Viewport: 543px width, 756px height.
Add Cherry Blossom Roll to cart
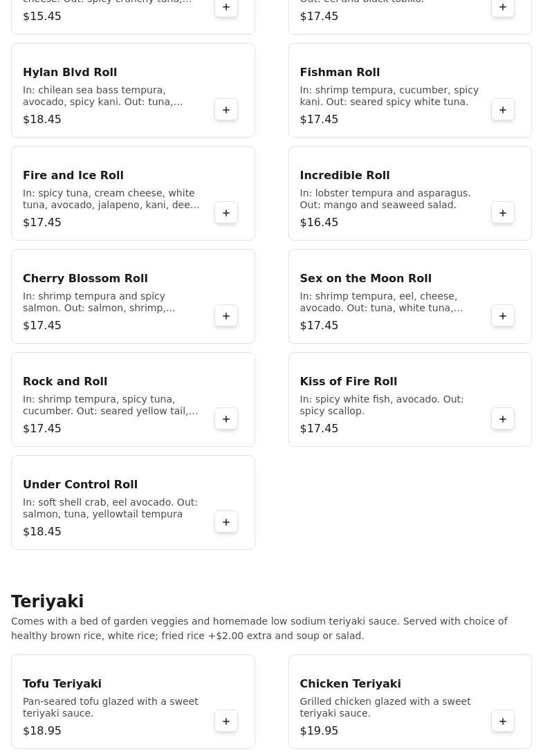226,316
